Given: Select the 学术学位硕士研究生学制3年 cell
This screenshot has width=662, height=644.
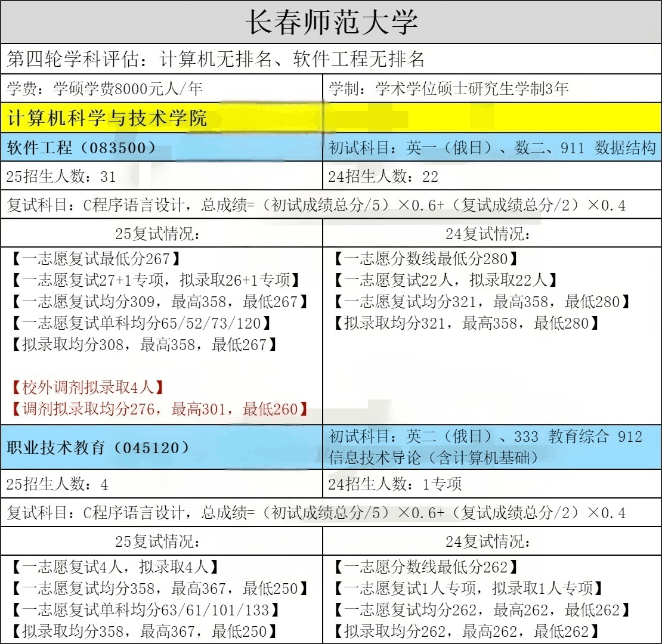Looking at the screenshot, I should point(448,89).
